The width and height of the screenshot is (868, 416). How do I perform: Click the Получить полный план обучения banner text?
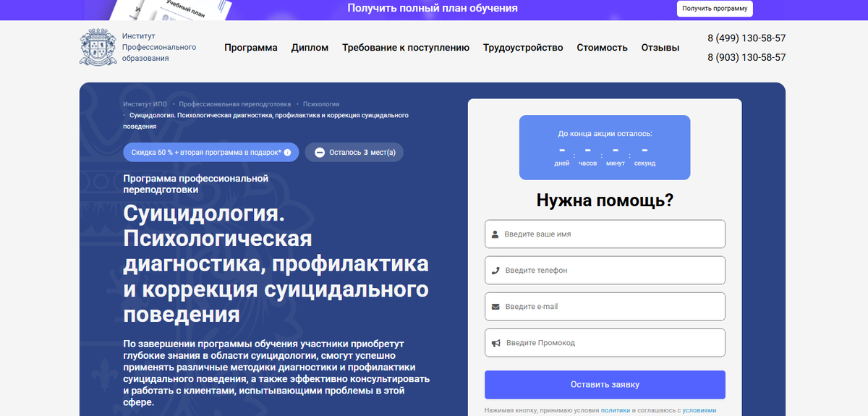tap(433, 9)
